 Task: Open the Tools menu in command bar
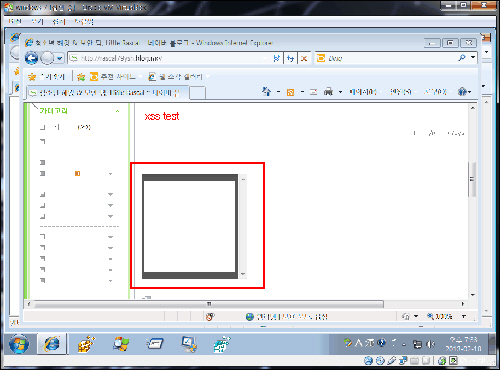[435, 92]
